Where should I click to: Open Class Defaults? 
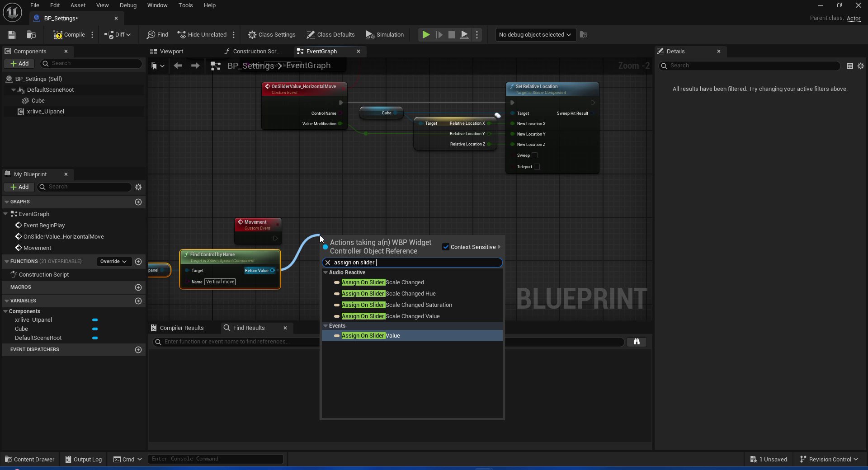(x=330, y=35)
